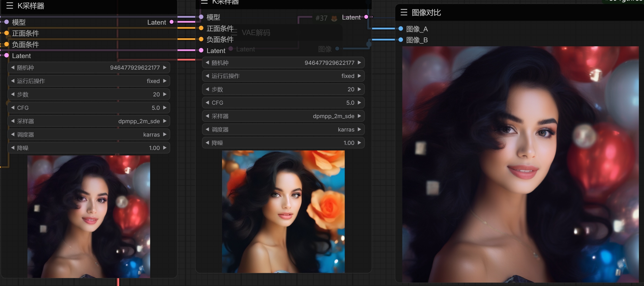Click 降噪 value 1.00 in left K采样器
The height and width of the screenshot is (286, 644).
(x=154, y=148)
